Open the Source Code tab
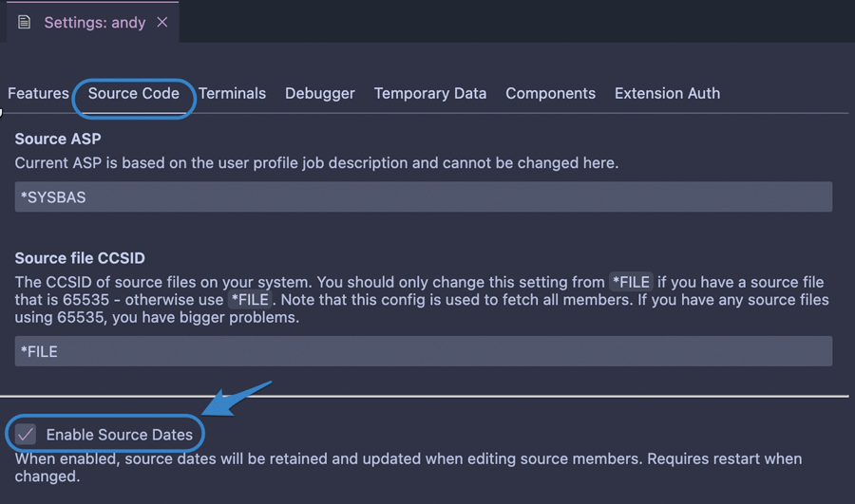 tap(134, 93)
